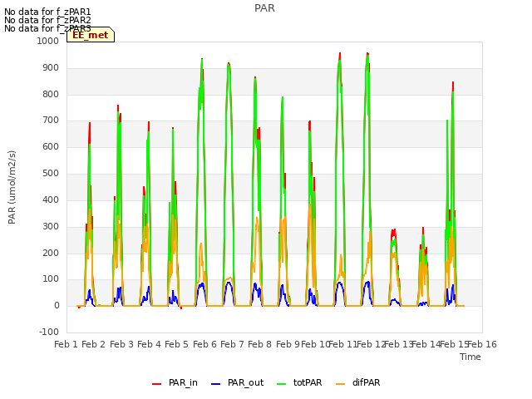The width and height of the screenshot is (532, 399).
Task: Click the Feb 9 x-axis tick label
Action: (288, 344)
